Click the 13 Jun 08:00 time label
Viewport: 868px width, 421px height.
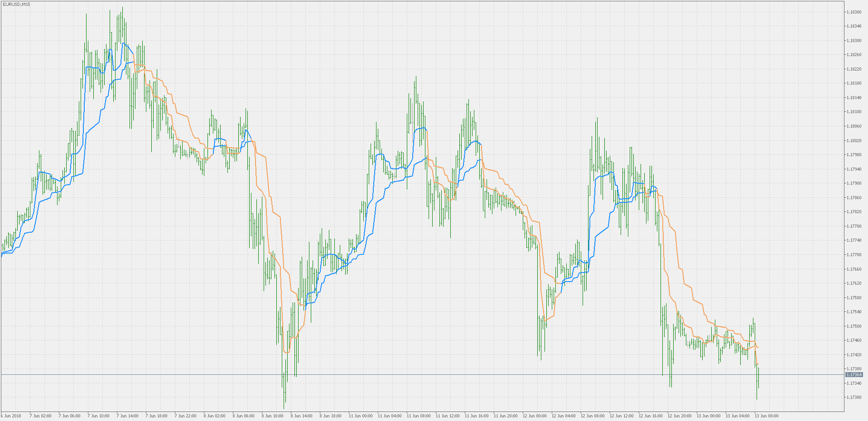(767, 416)
